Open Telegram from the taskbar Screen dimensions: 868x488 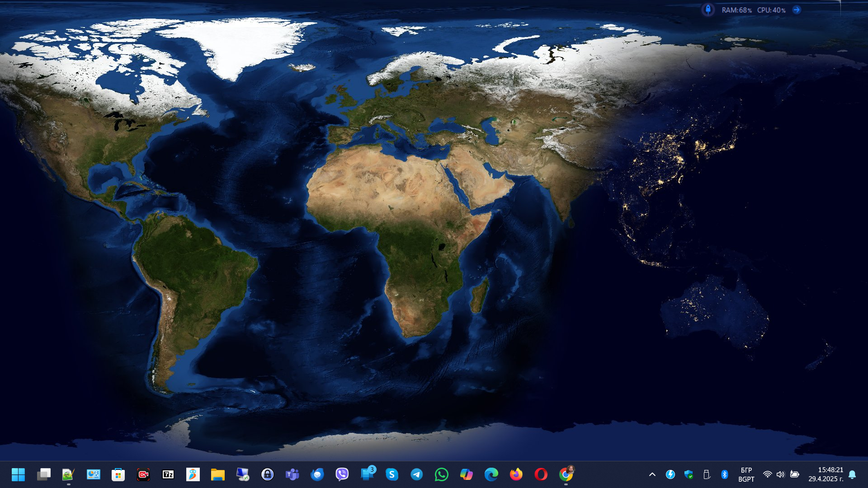(x=417, y=474)
